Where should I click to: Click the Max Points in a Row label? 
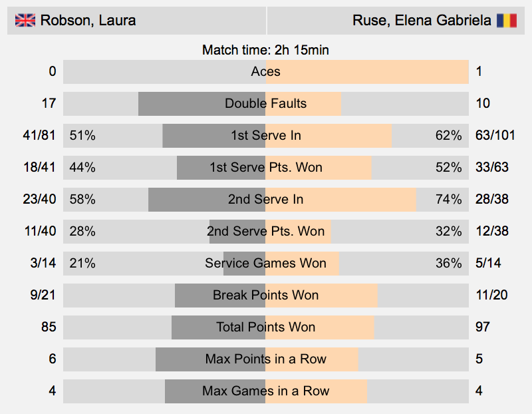265,359
